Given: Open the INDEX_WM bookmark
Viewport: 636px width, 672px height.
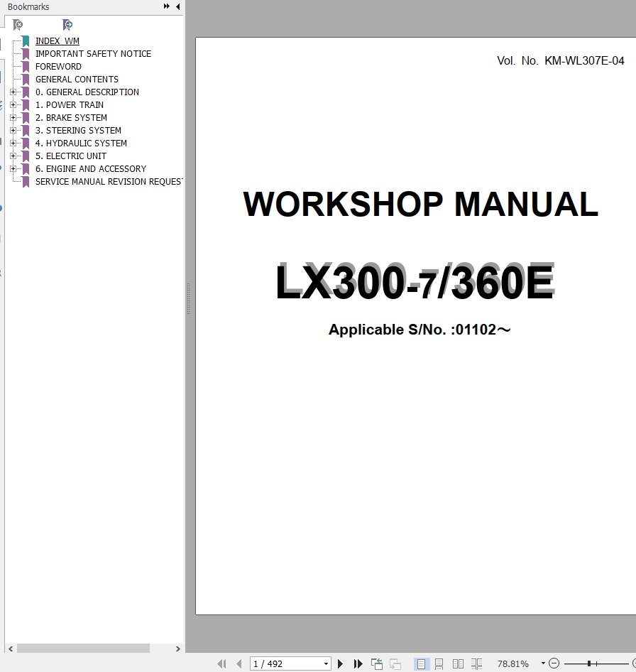Looking at the screenshot, I should [x=57, y=41].
